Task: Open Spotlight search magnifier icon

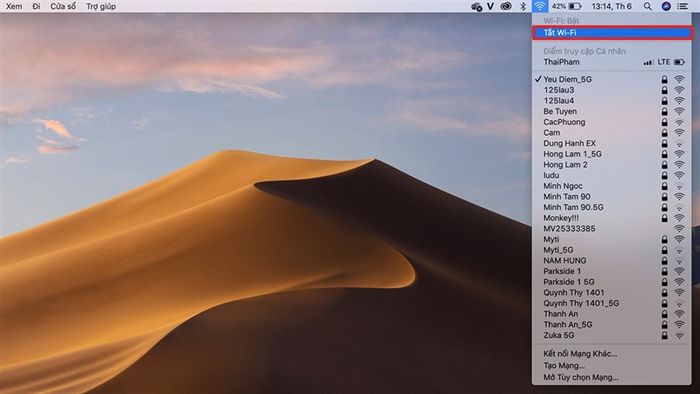Action: point(647,6)
